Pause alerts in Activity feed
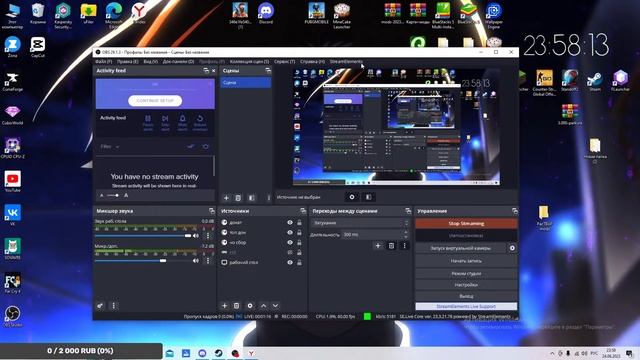Viewport: 640px width, 360px height. (x=148, y=122)
